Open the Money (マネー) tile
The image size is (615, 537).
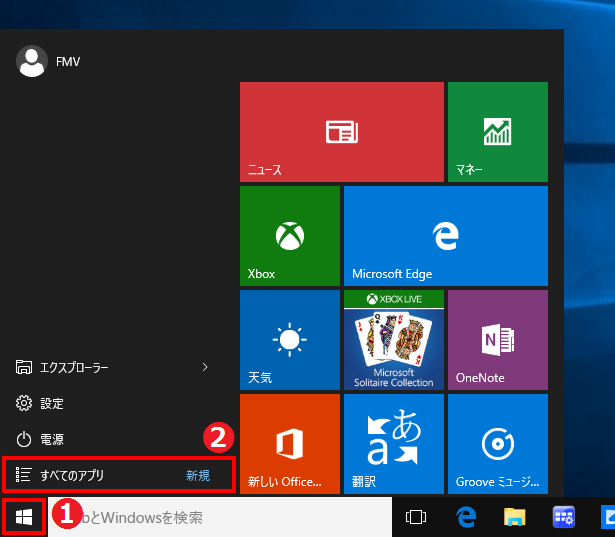498,132
